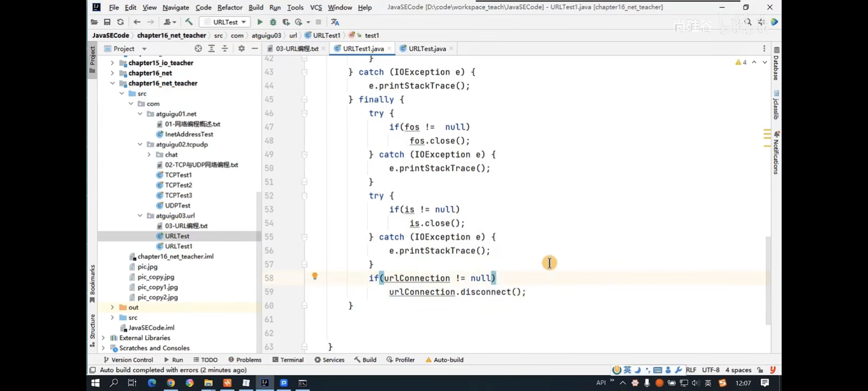Screen dimensions: 868x391
Task: Switch to URLTest.java tab
Action: (427, 49)
